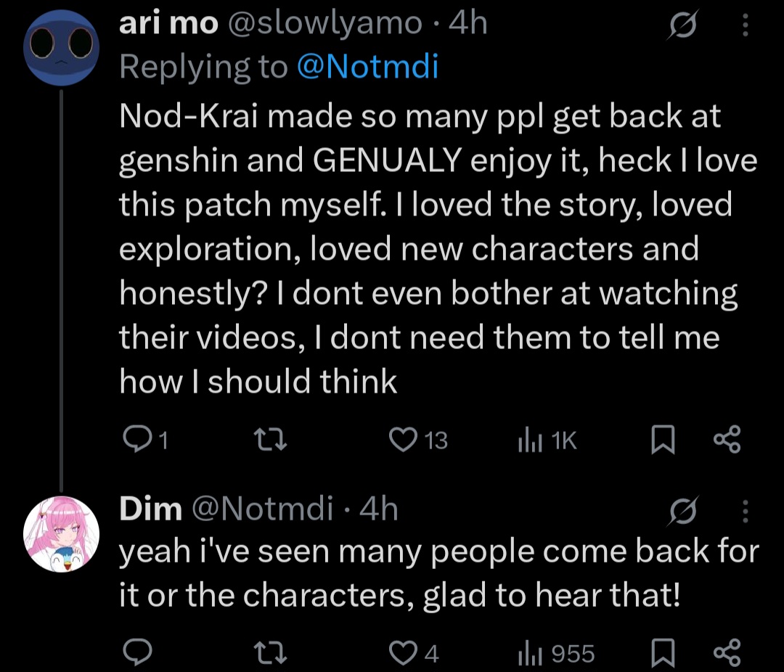This screenshot has height=672, width=784.
Task: Open ari mo's profile avatar
Action: (61, 47)
